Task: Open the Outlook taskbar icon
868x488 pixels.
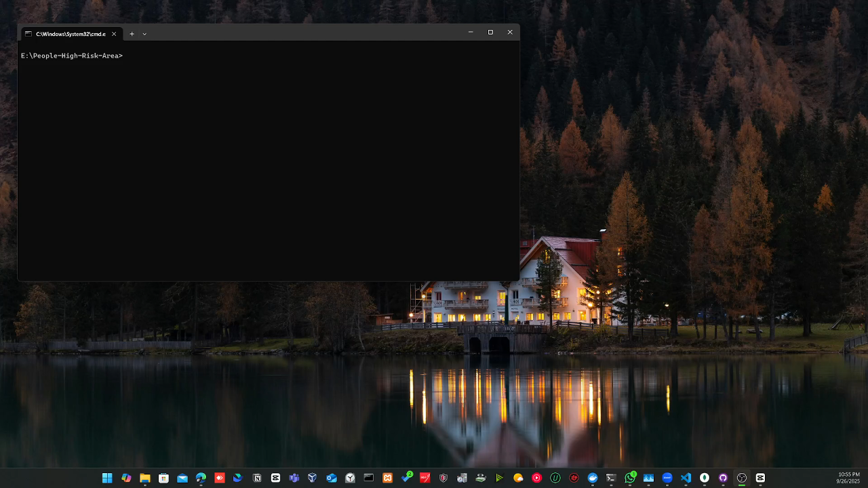Action: [x=331, y=478]
